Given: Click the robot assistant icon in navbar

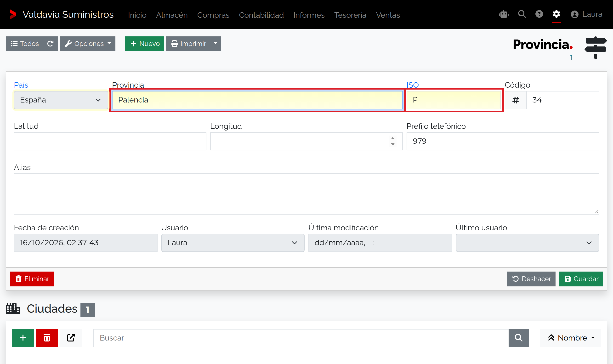Looking at the screenshot, I should click(x=504, y=14).
